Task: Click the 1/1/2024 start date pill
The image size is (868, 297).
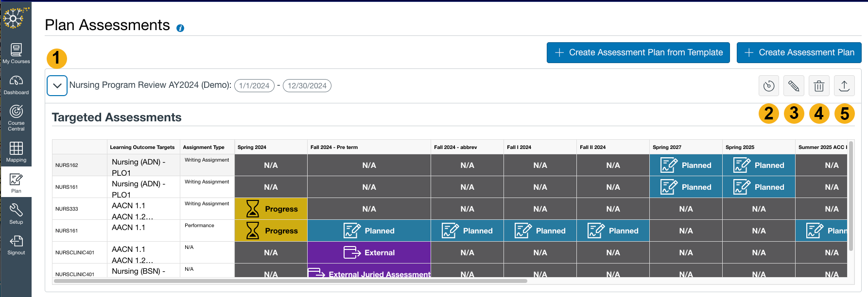Action: (254, 85)
